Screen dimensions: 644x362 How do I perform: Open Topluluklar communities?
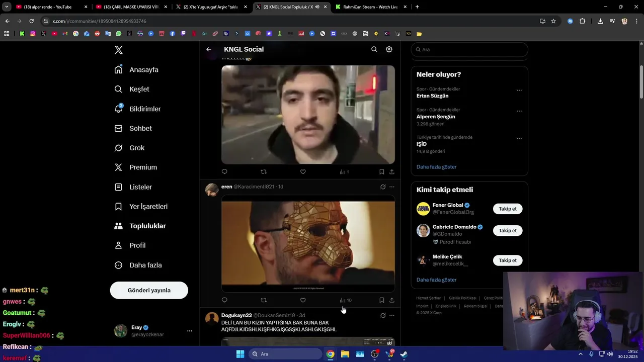(x=140, y=226)
